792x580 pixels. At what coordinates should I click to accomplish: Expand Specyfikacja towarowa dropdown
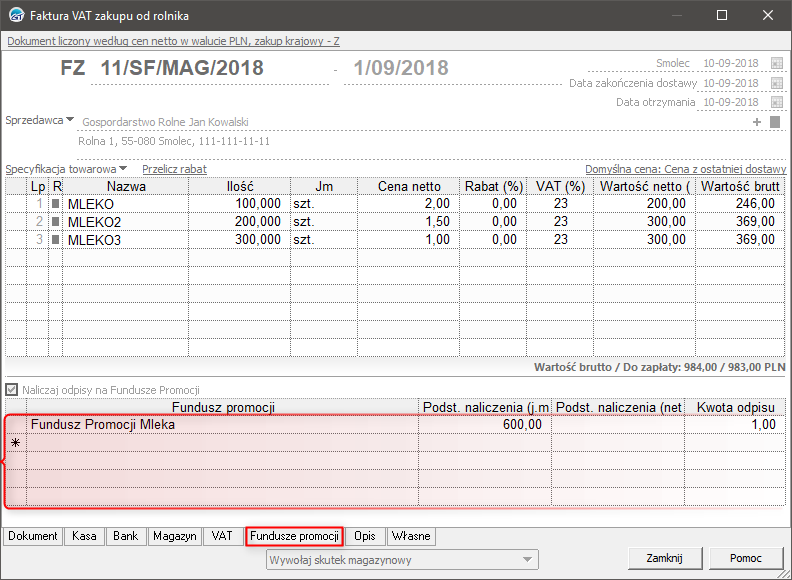[x=123, y=168]
